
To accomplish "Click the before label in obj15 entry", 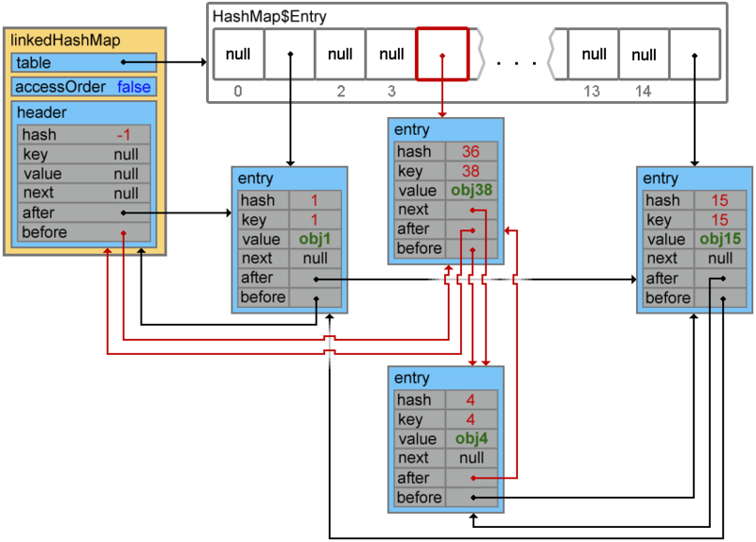I will (668, 297).
